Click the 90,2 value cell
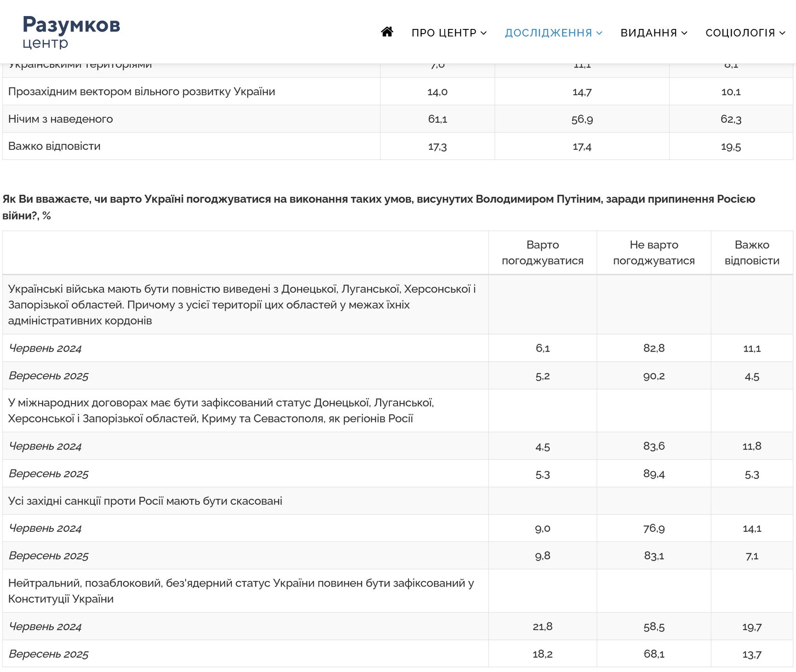The width and height of the screenshot is (796, 672). tap(654, 376)
